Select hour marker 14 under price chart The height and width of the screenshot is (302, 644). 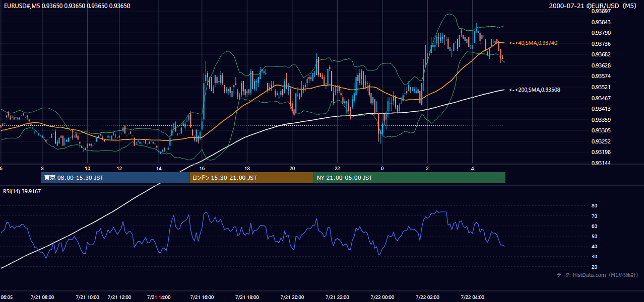tap(159, 168)
